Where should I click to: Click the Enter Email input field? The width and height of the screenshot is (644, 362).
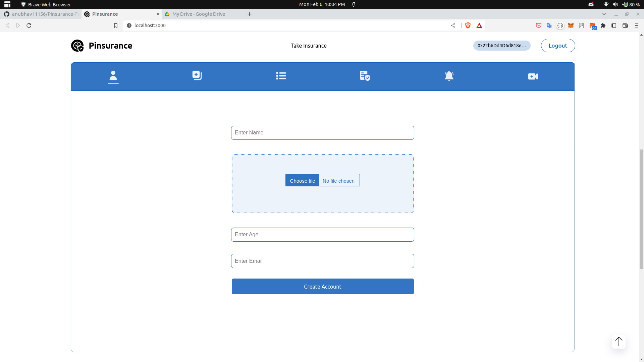[322, 261]
